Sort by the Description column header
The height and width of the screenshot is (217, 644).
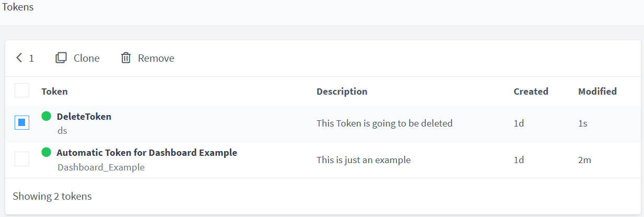[x=342, y=92]
